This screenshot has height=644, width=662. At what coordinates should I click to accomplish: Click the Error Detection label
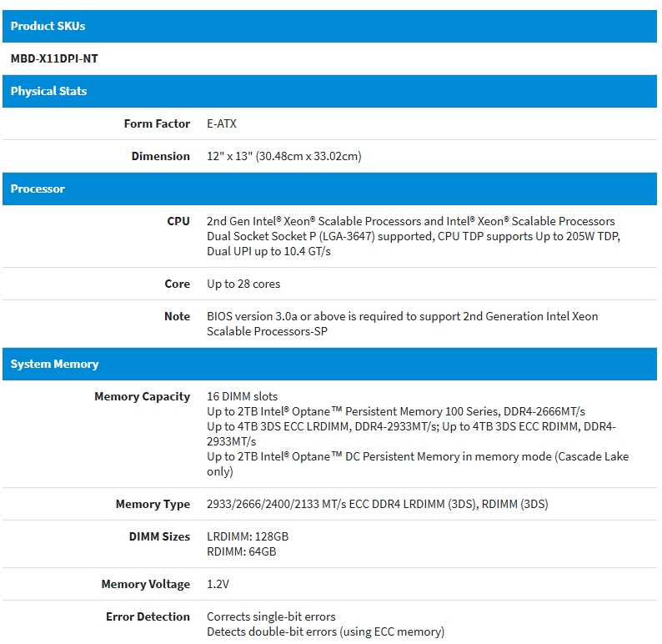pos(148,616)
